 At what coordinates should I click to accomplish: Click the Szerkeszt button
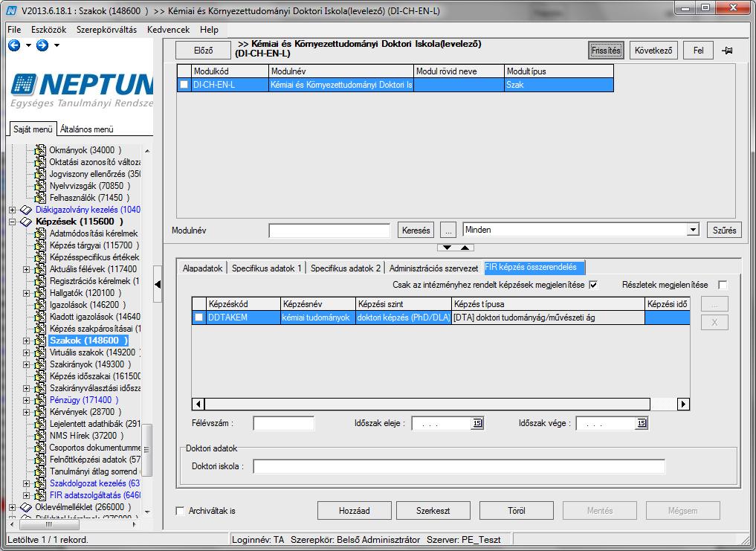(433, 510)
